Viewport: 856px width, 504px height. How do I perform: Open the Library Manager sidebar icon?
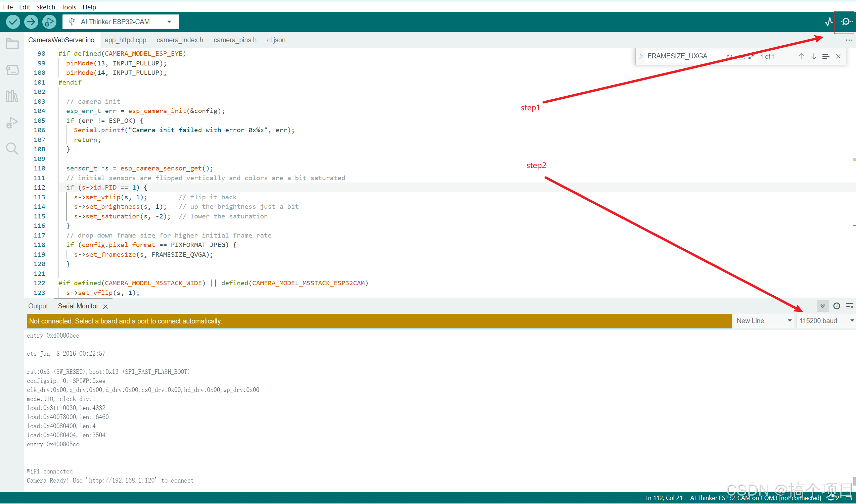pyautogui.click(x=12, y=96)
